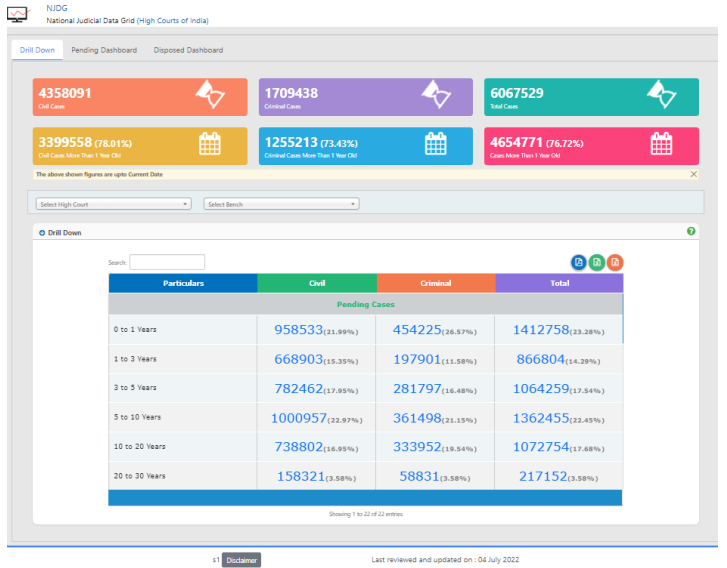Screen dimensions: 727x568
Task: Open the Select Bench dropdown
Action: pyautogui.click(x=281, y=204)
